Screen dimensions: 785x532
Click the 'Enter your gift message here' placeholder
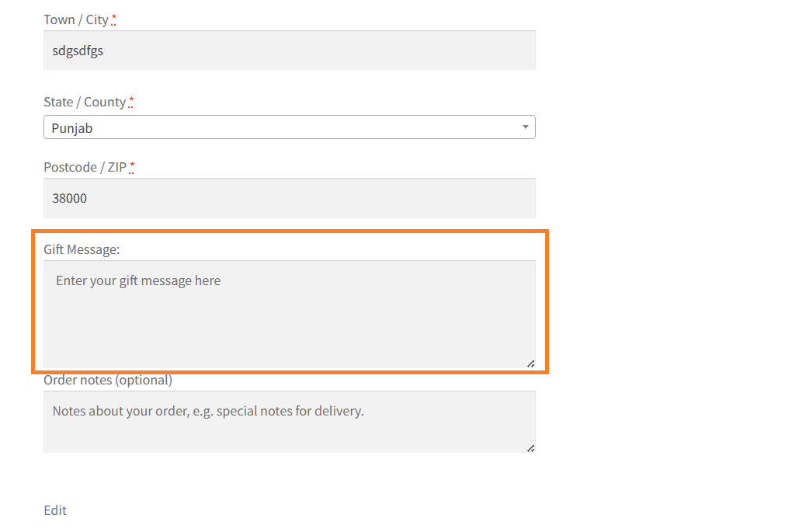(x=138, y=280)
